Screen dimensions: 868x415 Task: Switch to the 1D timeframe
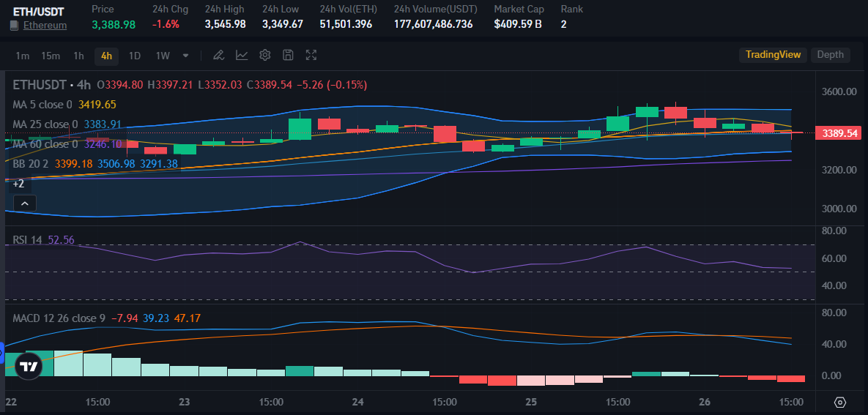pyautogui.click(x=135, y=56)
